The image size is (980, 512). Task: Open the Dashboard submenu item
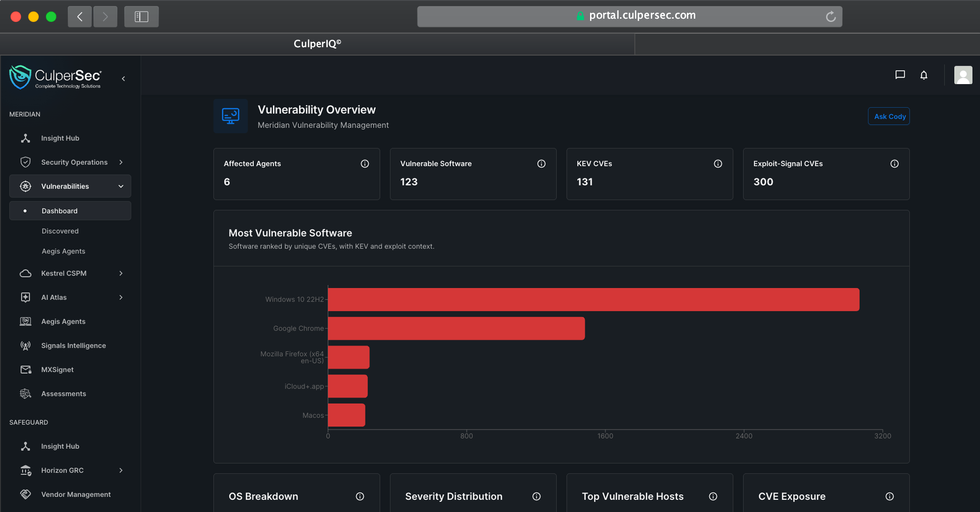[x=70, y=211]
